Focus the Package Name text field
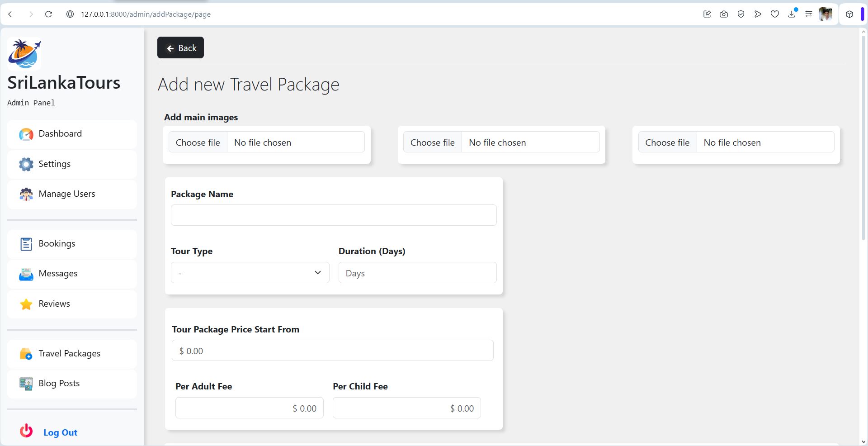This screenshot has height=446, width=868. (334, 215)
